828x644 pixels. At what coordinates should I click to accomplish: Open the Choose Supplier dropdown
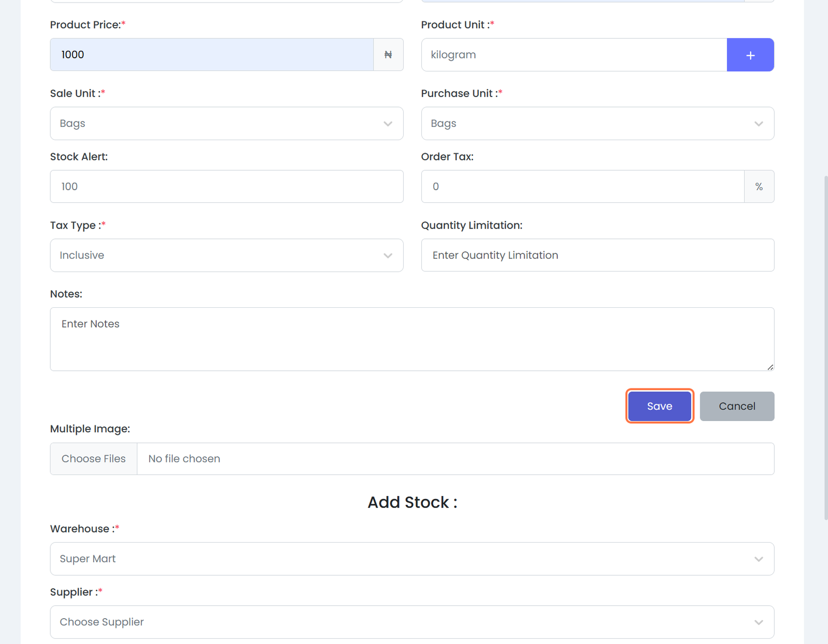click(411, 622)
